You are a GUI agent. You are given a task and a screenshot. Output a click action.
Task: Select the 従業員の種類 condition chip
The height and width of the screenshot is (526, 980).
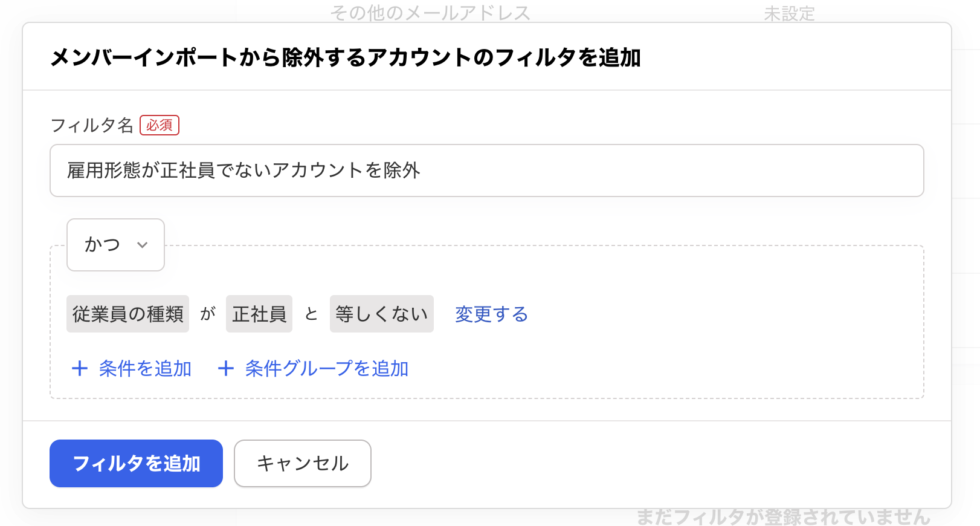point(127,314)
